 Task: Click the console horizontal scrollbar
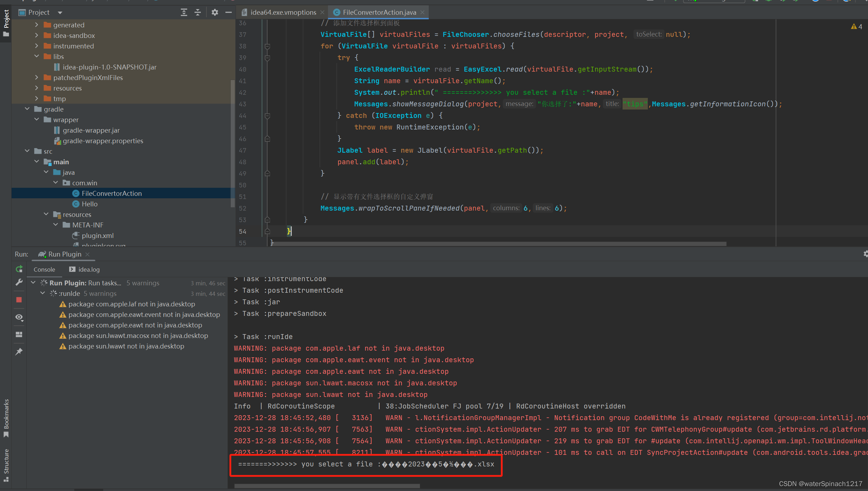(327, 486)
